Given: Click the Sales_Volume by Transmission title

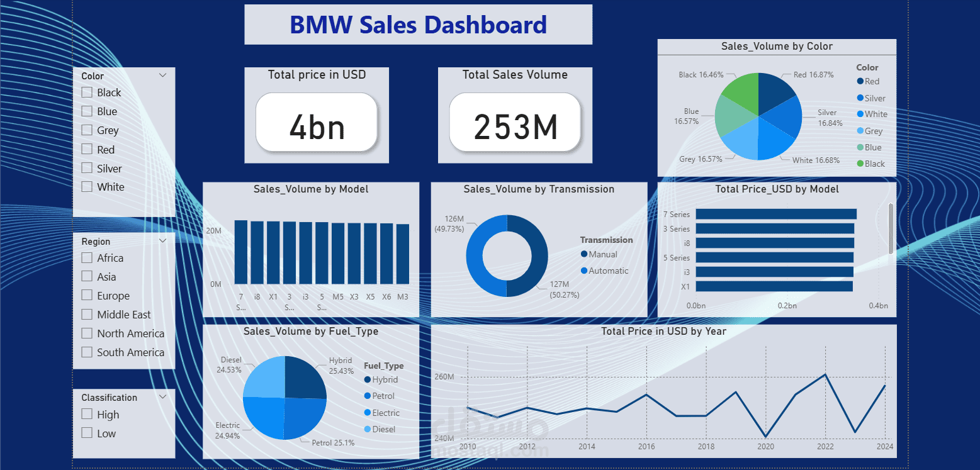Looking at the screenshot, I should point(539,189).
